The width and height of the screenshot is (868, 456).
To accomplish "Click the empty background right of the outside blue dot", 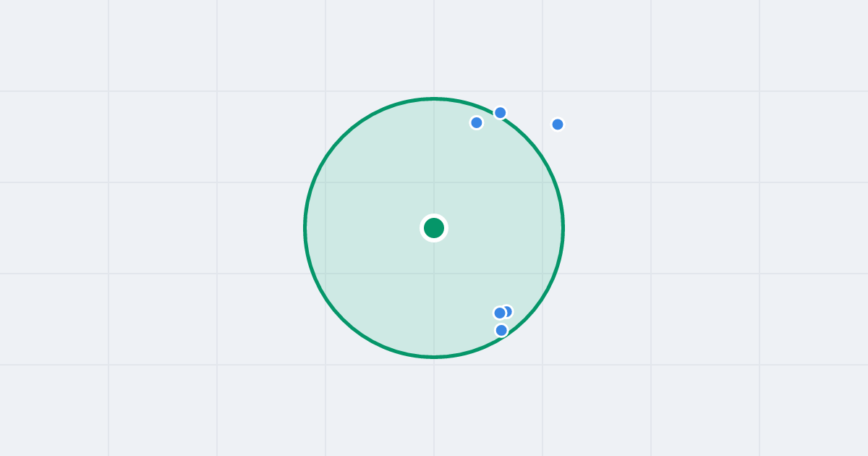I will (687, 124).
